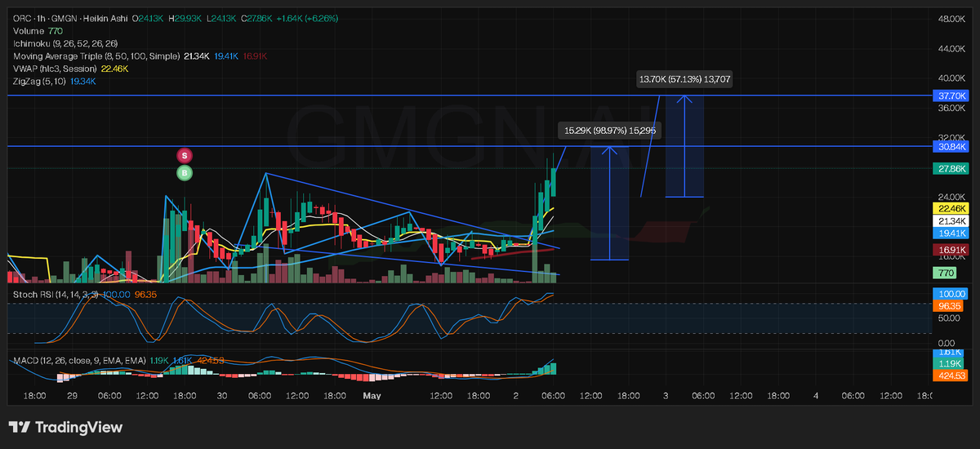Click the white 21.34K axis price label

[x=950, y=221]
